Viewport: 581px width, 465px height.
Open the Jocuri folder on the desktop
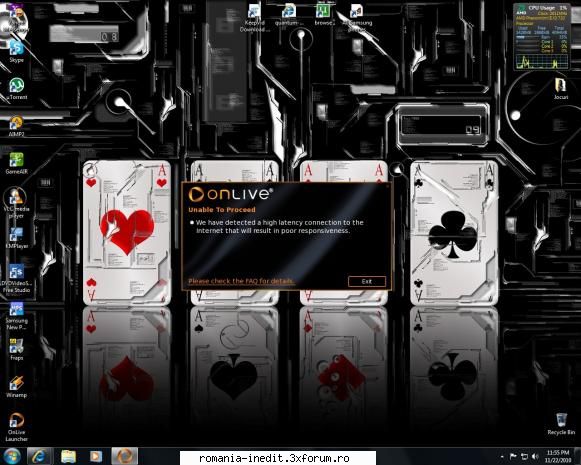[561, 88]
